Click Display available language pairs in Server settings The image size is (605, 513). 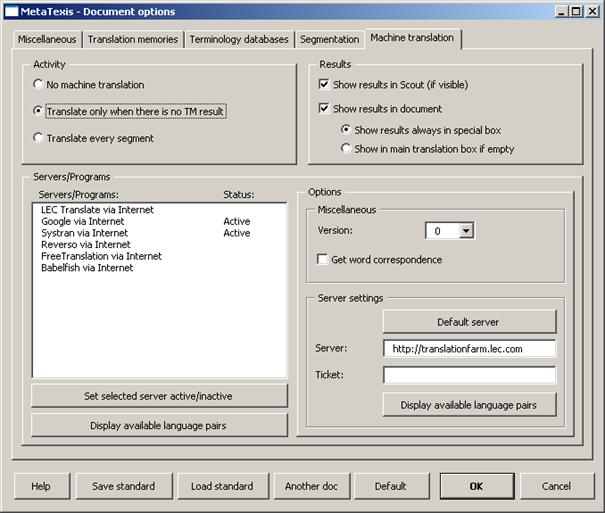pyautogui.click(x=469, y=405)
